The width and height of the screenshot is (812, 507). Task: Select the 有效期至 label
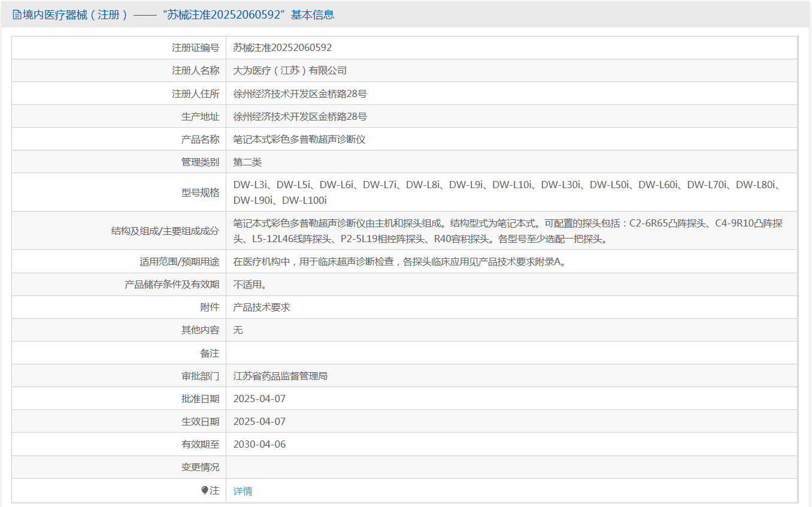200,444
